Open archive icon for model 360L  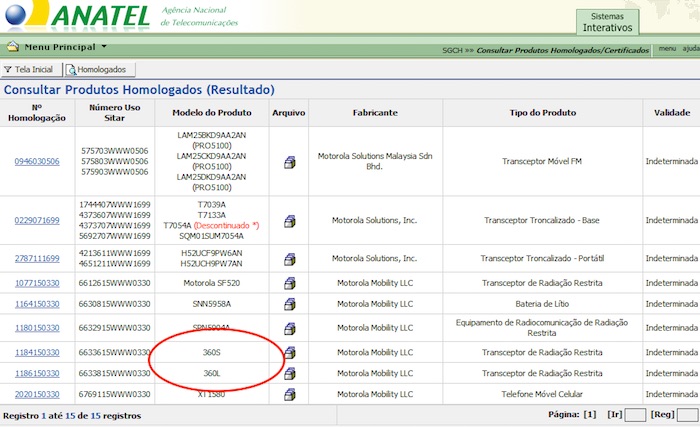tap(289, 373)
